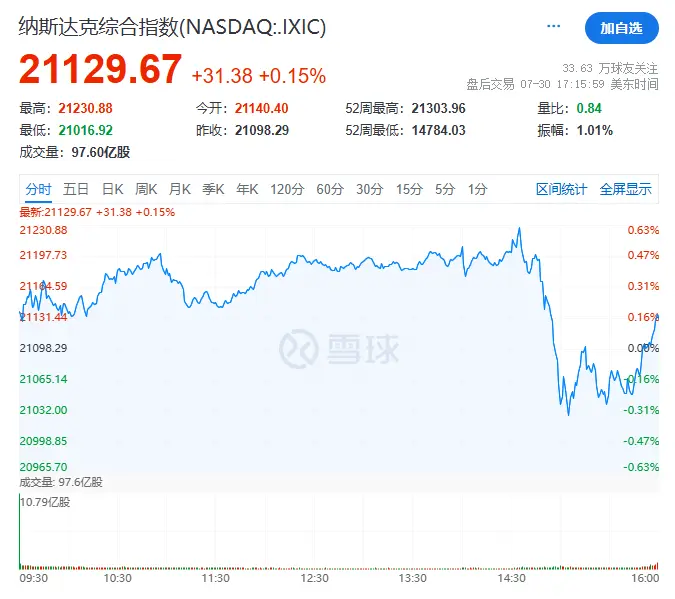Click the 33.63 万球友关注 follower count
675x599 pixels.
click(x=610, y=68)
